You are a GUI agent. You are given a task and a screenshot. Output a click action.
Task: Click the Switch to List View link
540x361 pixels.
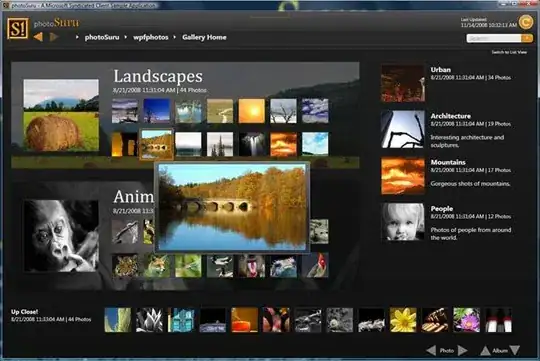[509, 52]
